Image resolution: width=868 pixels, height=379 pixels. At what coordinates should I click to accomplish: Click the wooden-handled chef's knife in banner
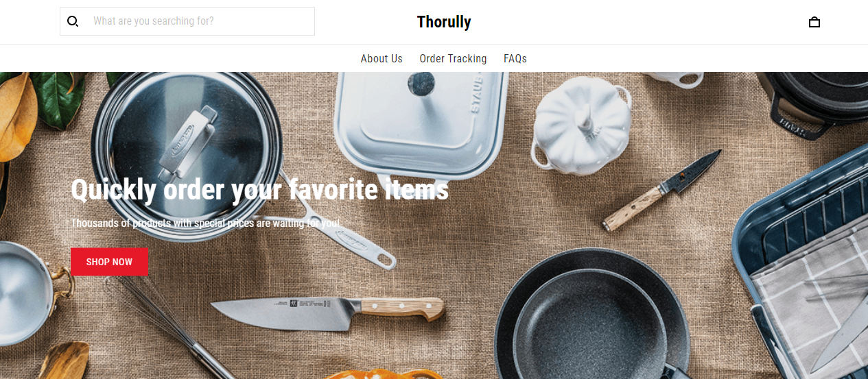point(327,309)
